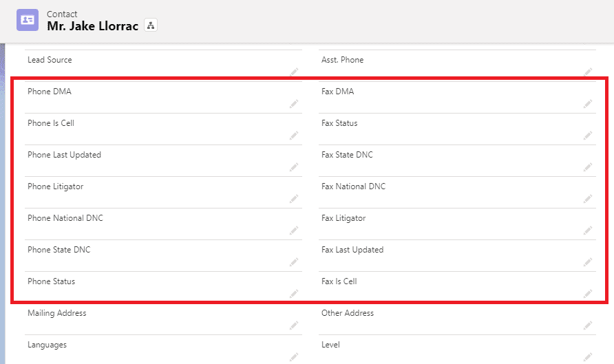Edit Phone Is Cell via pencil icon

click(294, 135)
